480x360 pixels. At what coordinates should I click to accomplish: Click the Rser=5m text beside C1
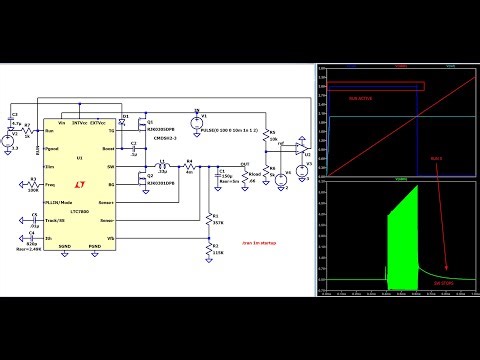click(229, 182)
